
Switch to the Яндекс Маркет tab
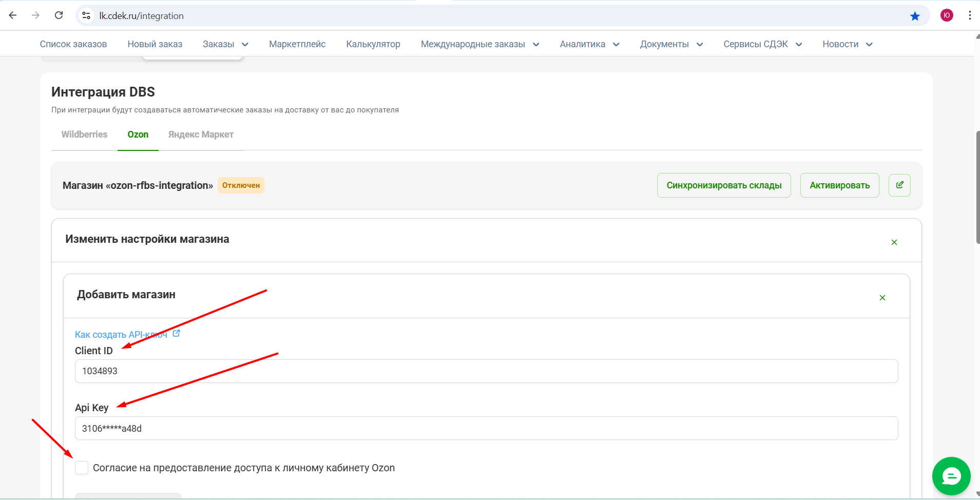[201, 134]
